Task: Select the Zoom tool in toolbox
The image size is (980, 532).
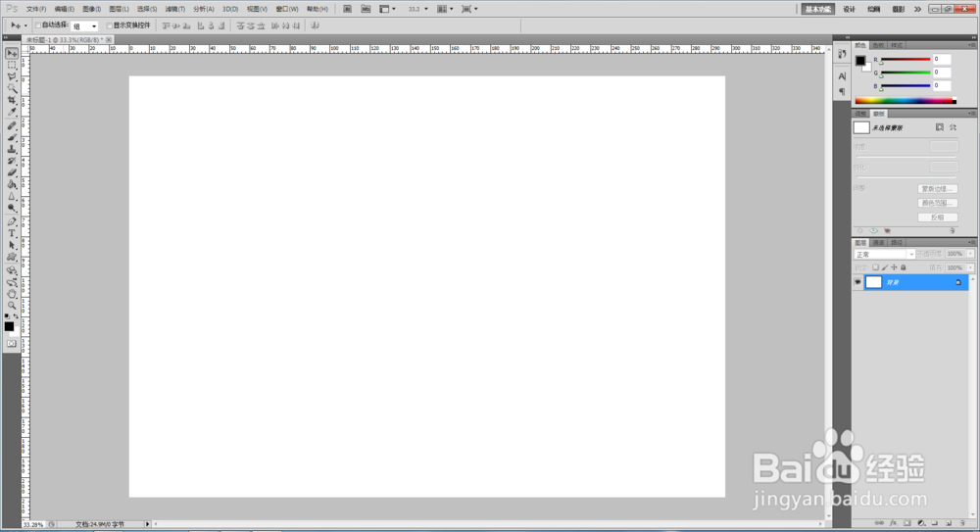Action: [x=11, y=306]
